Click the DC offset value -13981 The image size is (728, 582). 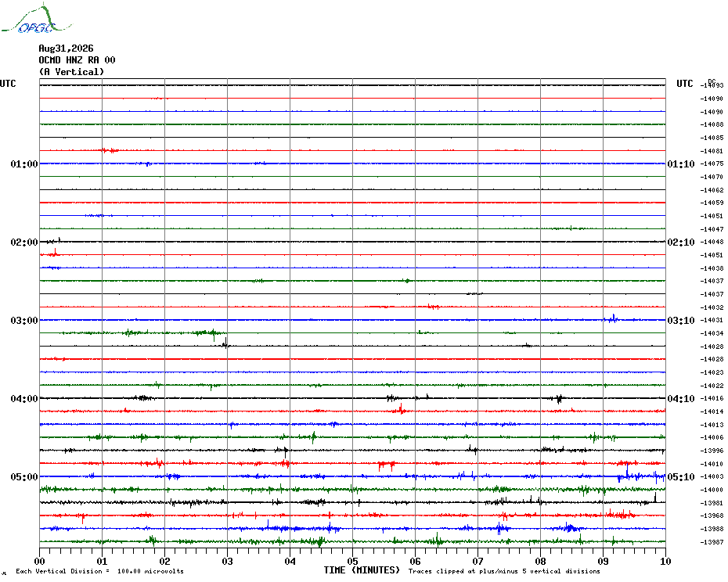coord(712,503)
